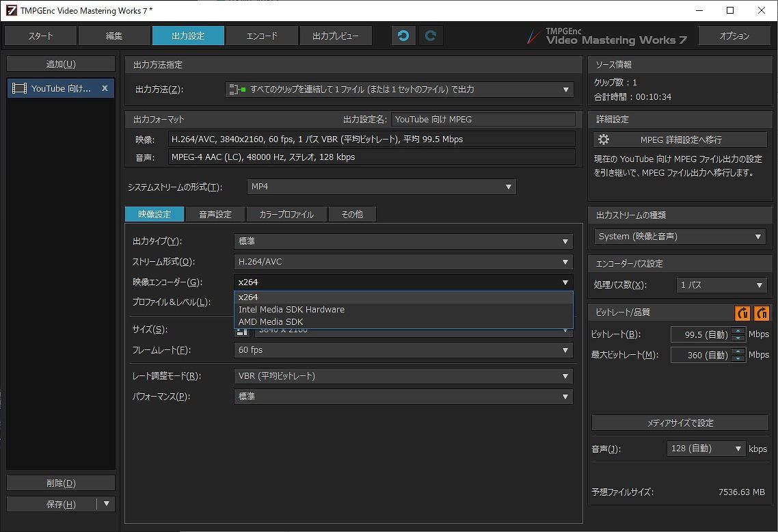Collapse the 映像エンコーダー x264 combo box
778x532 pixels.
403,282
